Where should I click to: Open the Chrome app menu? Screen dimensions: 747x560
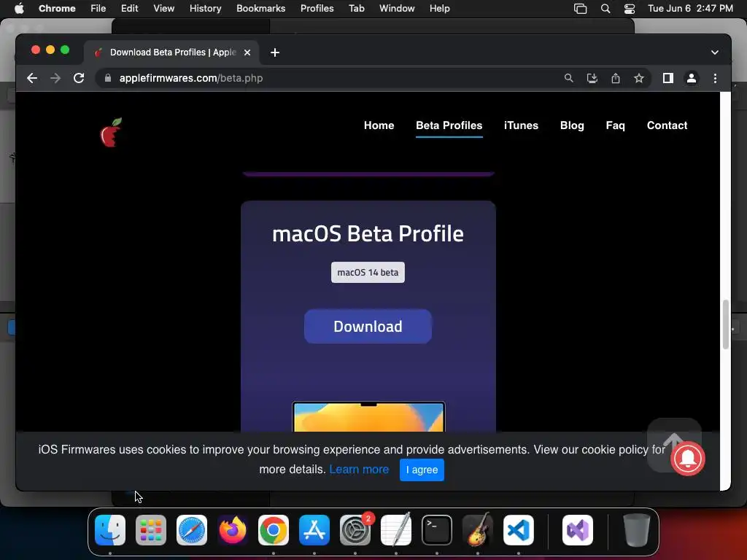pos(57,9)
